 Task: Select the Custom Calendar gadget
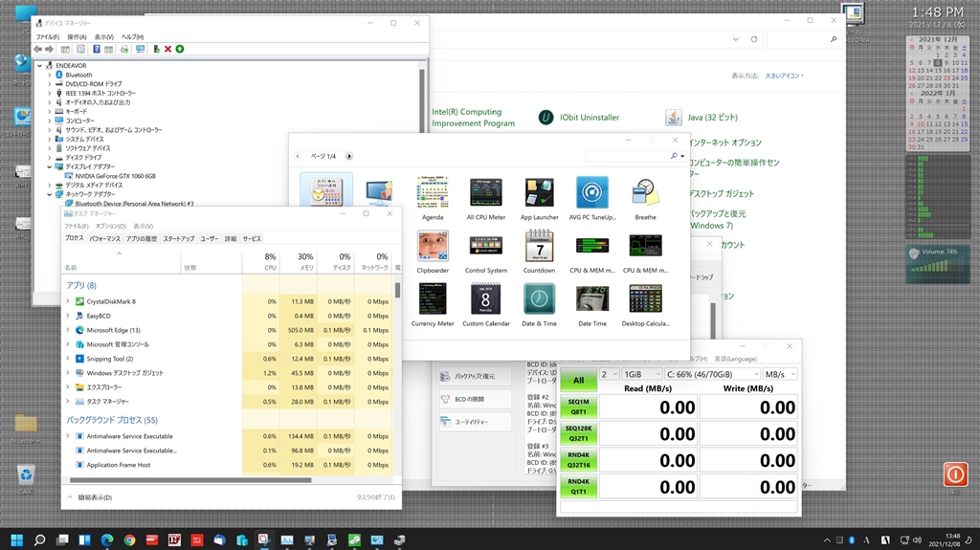click(485, 298)
